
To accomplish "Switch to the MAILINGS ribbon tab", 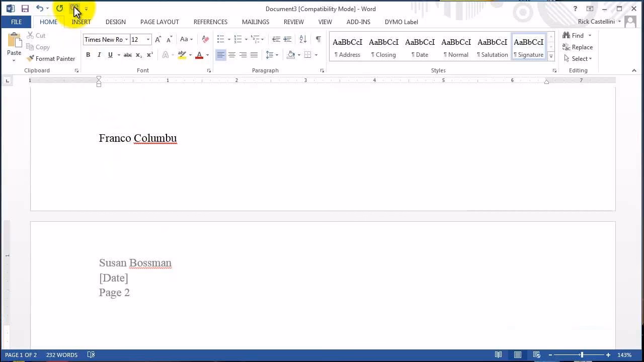I will 255,22.
